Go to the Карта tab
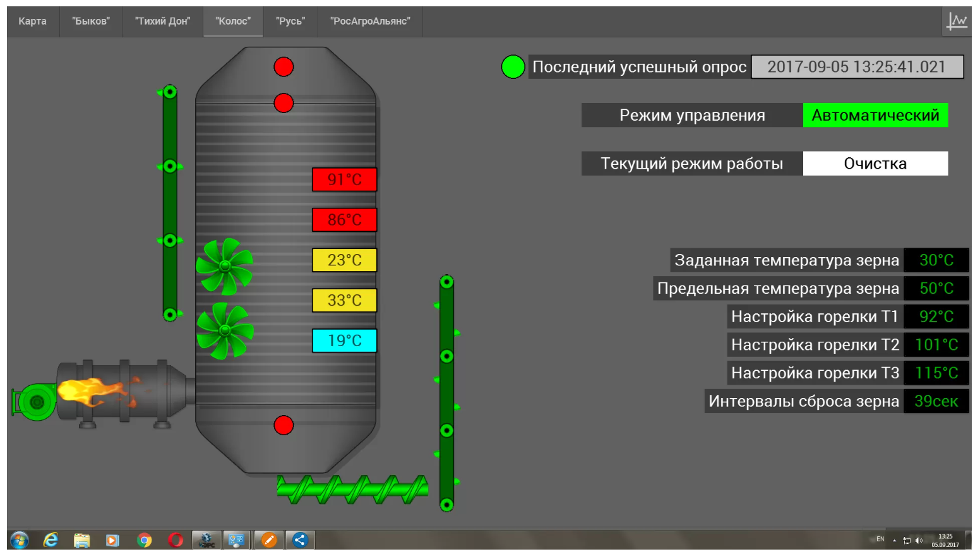Viewport: 980px width, 554px height. tap(32, 21)
